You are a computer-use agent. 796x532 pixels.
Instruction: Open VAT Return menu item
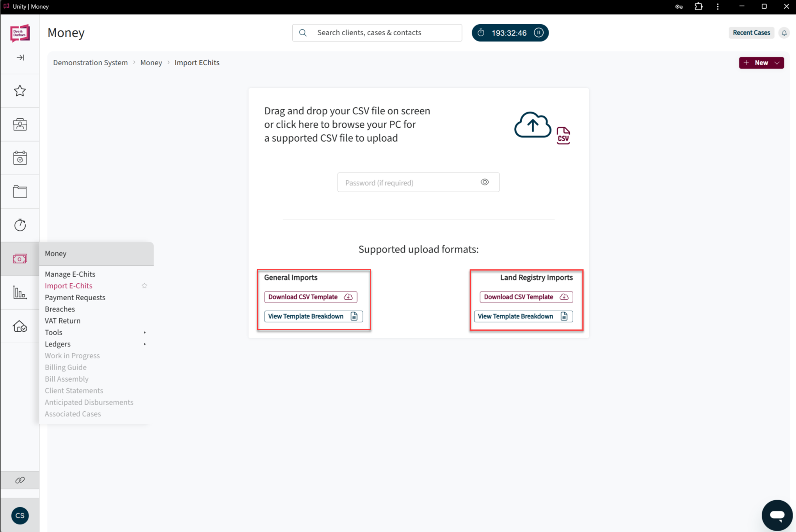[63, 321]
